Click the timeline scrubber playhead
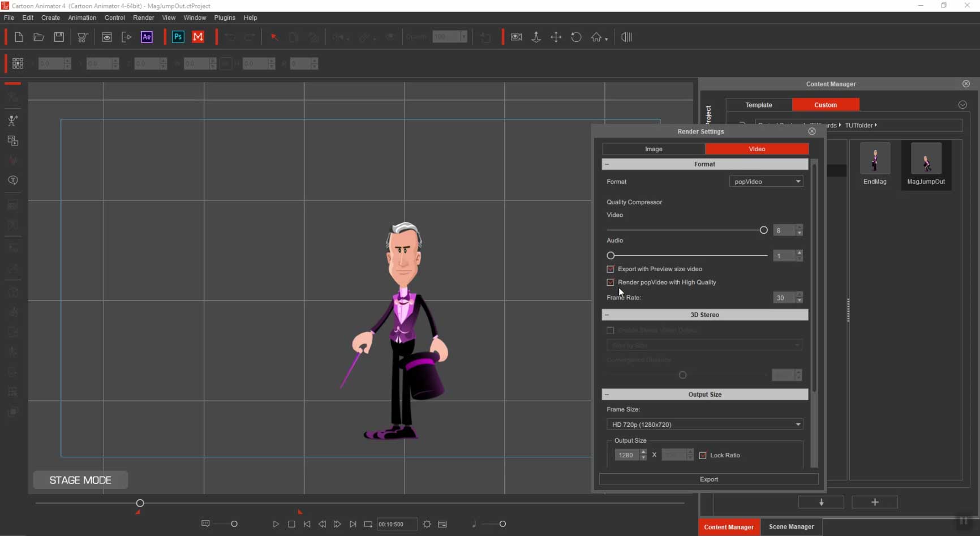The width and height of the screenshot is (980, 536). pos(140,503)
